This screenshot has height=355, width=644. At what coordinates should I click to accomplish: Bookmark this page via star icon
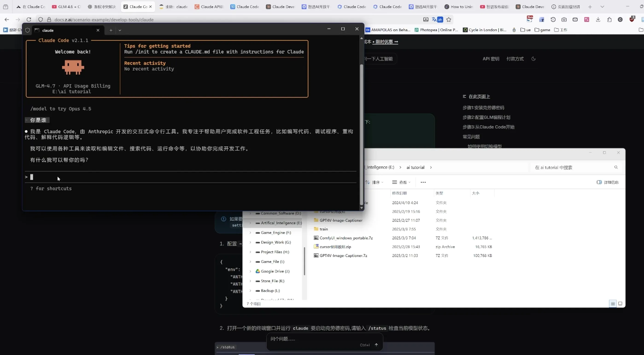448,20
